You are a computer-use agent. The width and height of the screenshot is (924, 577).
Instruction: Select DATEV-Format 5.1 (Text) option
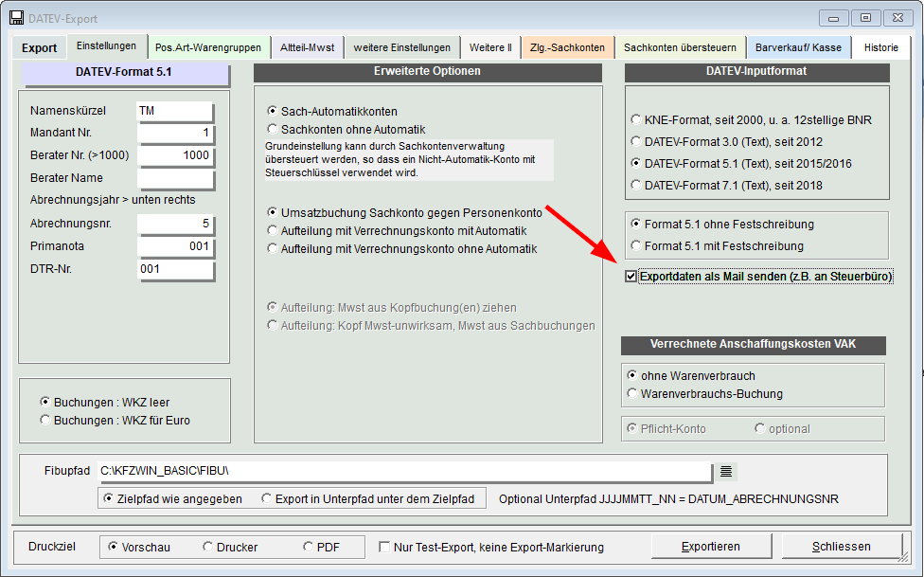coord(740,163)
